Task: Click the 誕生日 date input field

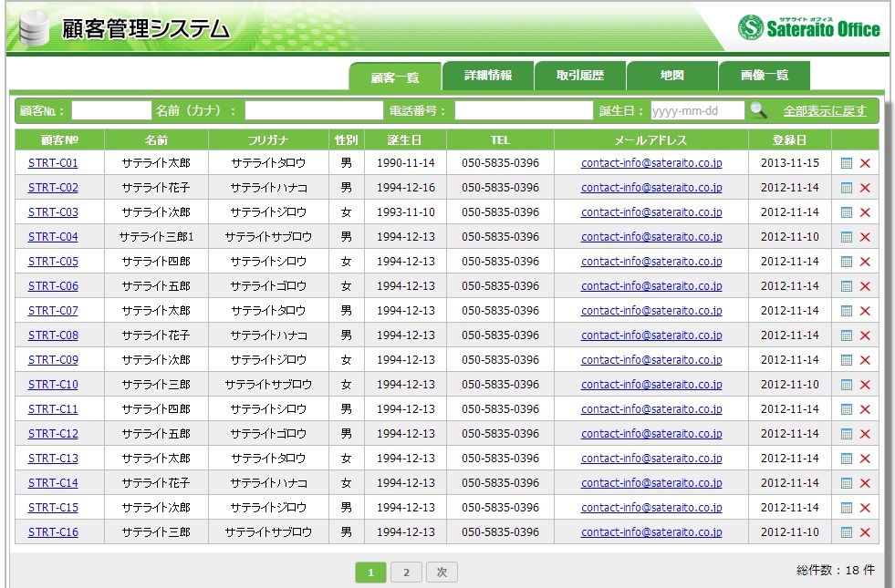Action: click(697, 111)
